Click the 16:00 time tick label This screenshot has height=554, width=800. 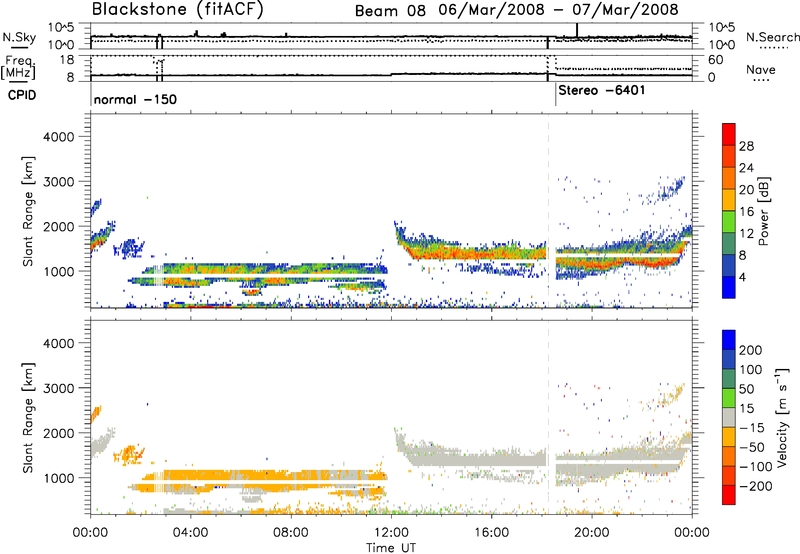pos(491,533)
